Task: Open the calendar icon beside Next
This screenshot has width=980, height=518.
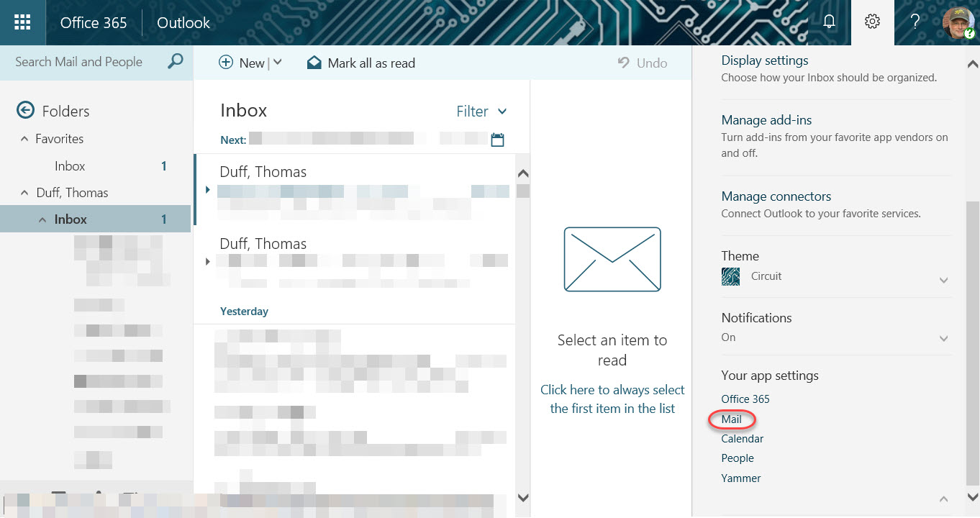Action: coord(496,139)
